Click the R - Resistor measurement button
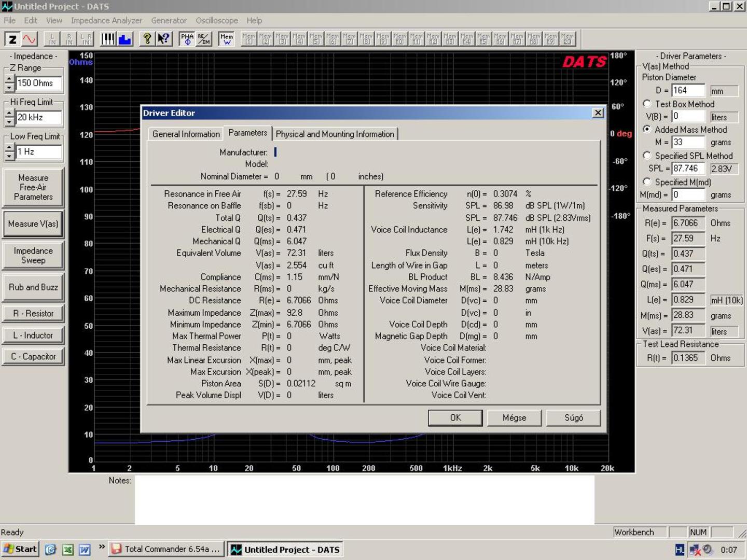747x560 pixels. 33,313
